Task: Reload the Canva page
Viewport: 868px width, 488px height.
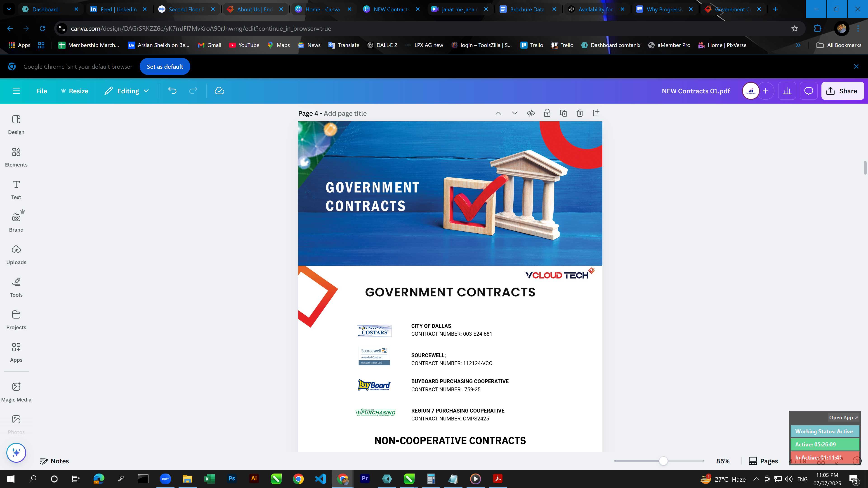Action: click(x=42, y=29)
